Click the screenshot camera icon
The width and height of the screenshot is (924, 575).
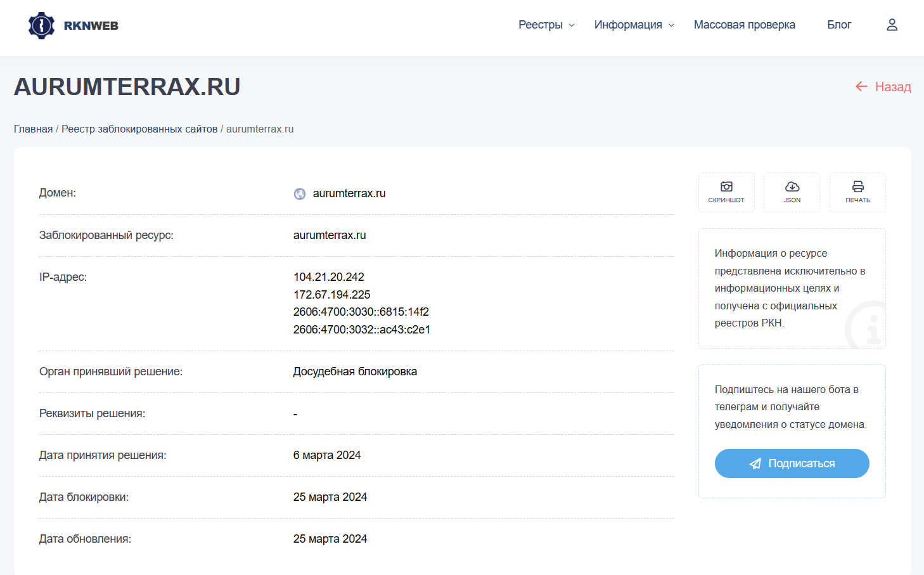click(x=726, y=186)
